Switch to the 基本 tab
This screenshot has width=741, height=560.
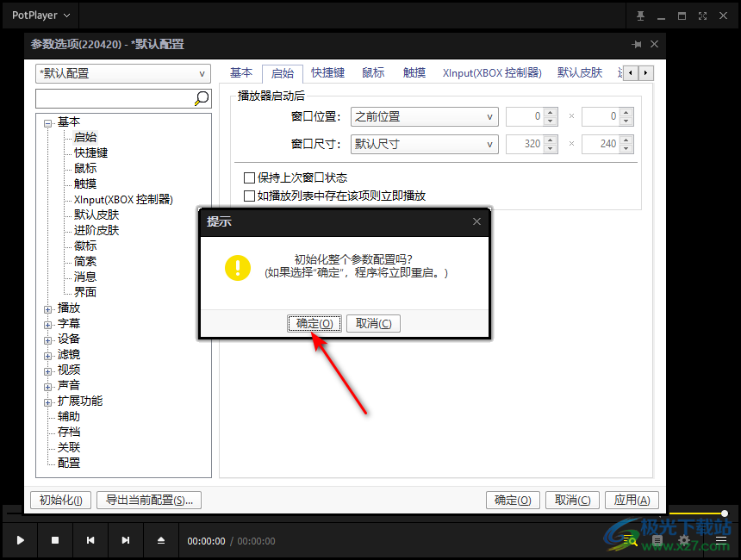click(x=241, y=72)
